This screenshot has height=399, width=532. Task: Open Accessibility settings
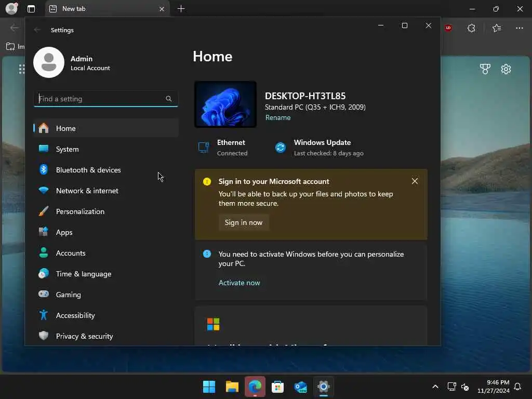coord(106,315)
